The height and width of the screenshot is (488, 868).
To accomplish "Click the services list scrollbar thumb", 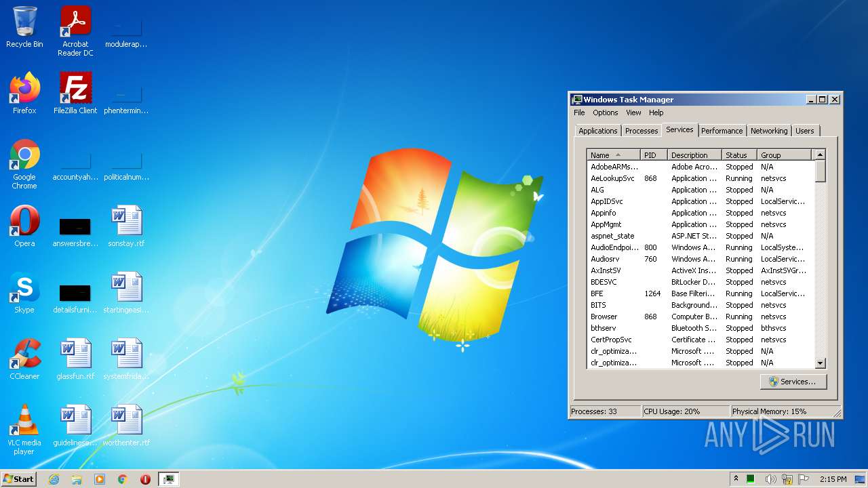I will tap(820, 171).
